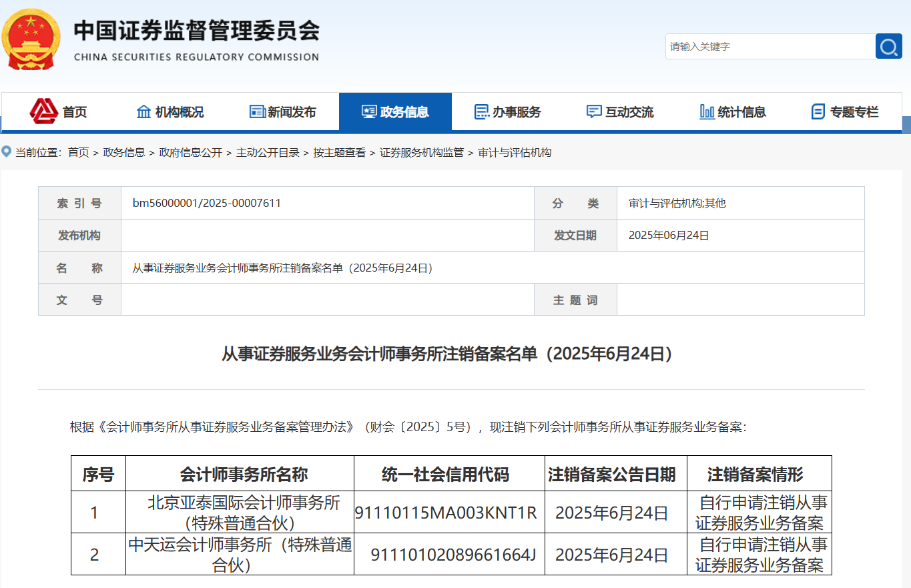This screenshot has width=911, height=588.
Task: Click the 中国证券监督管理委员会 site title
Action: coord(197,30)
